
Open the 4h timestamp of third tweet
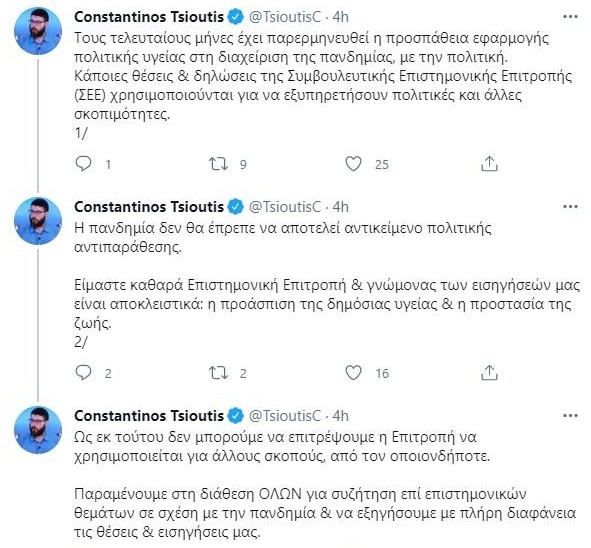[341, 416]
